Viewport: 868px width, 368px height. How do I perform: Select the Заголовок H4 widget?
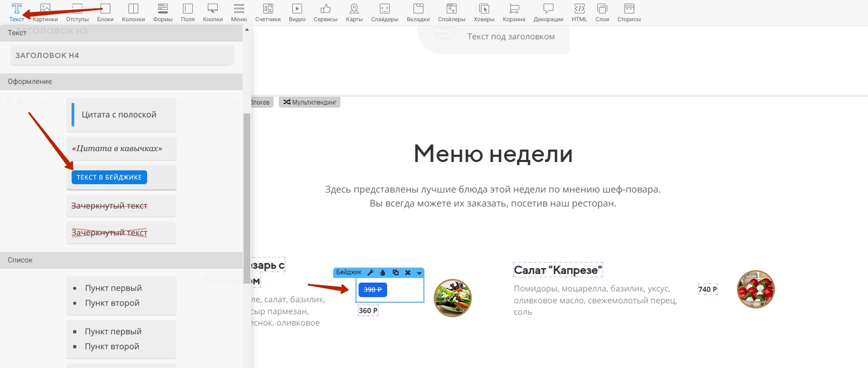pyautogui.click(x=122, y=55)
